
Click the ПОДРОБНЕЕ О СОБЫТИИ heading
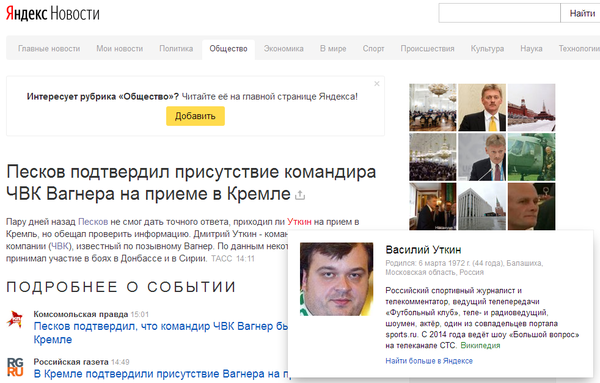click(121, 287)
